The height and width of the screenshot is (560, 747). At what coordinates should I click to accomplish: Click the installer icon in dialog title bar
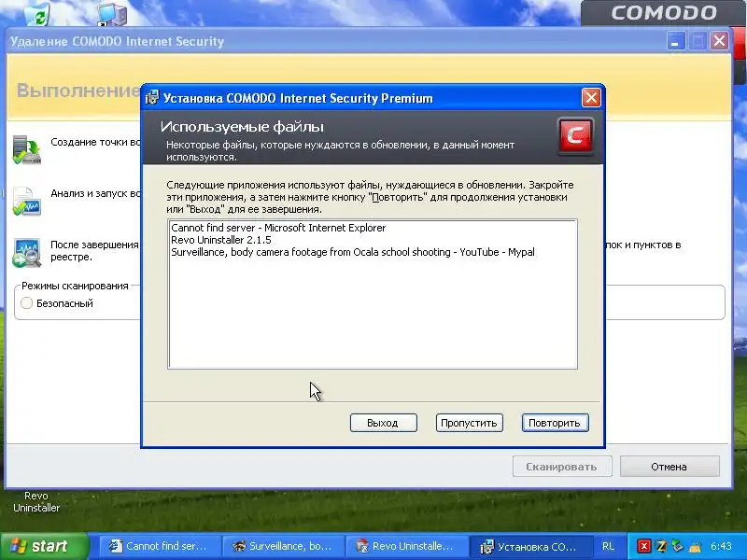152,98
